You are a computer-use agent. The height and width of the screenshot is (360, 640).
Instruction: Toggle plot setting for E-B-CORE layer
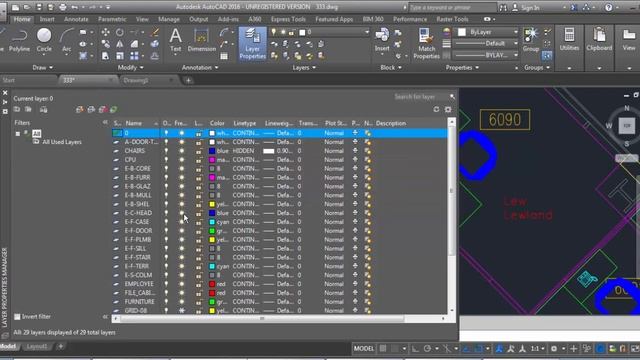pos(355,169)
